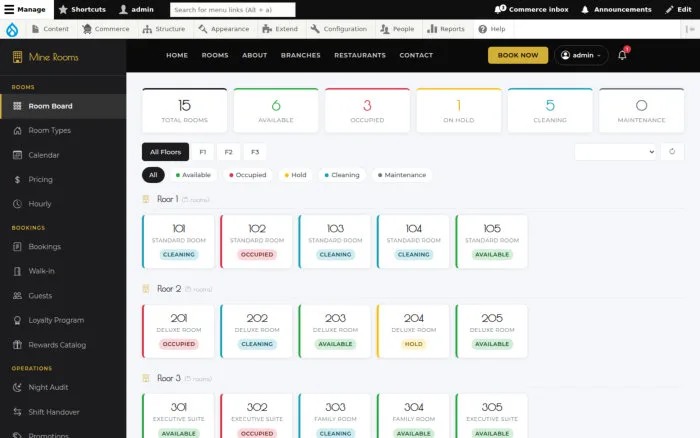Open room 204 hold card
The width and height of the screenshot is (700, 438).
click(413, 331)
